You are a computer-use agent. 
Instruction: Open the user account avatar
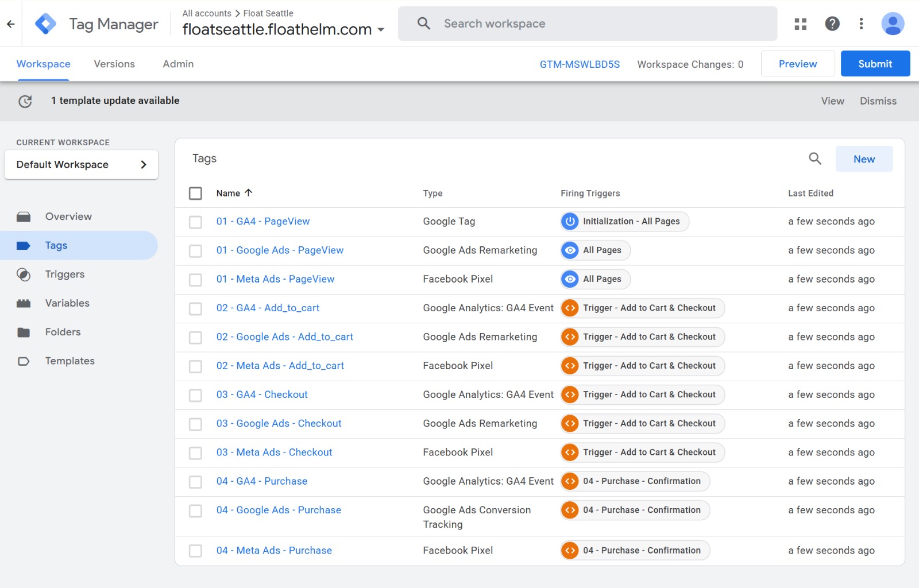pos(893,24)
